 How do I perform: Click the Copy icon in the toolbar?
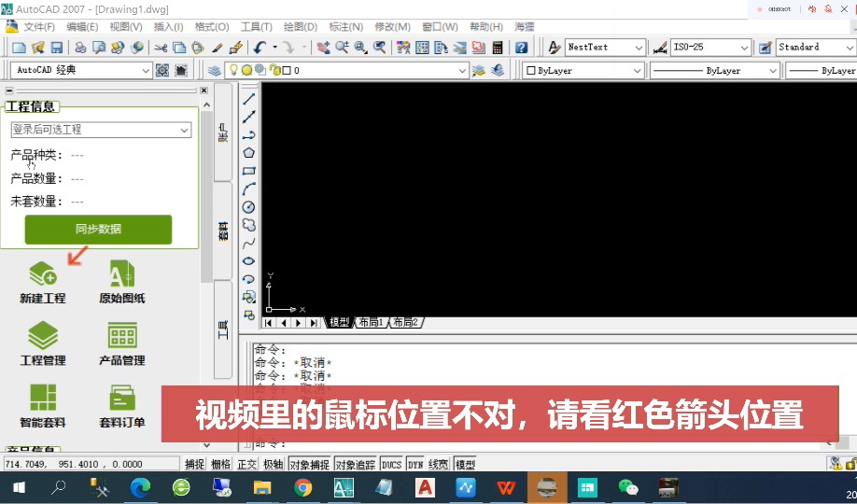[x=178, y=48]
